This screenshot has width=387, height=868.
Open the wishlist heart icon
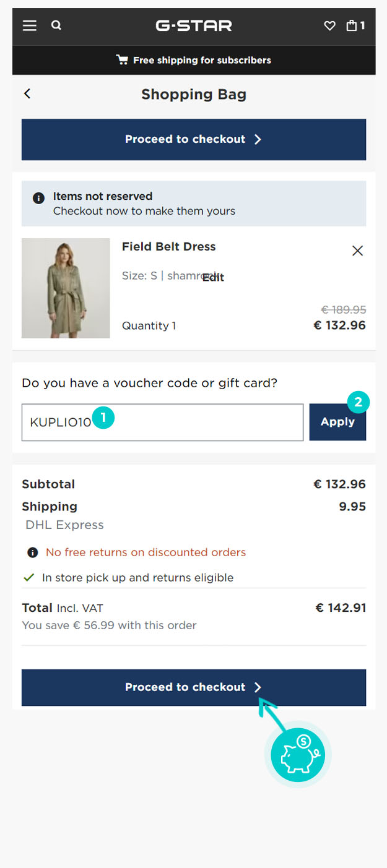pos(330,25)
